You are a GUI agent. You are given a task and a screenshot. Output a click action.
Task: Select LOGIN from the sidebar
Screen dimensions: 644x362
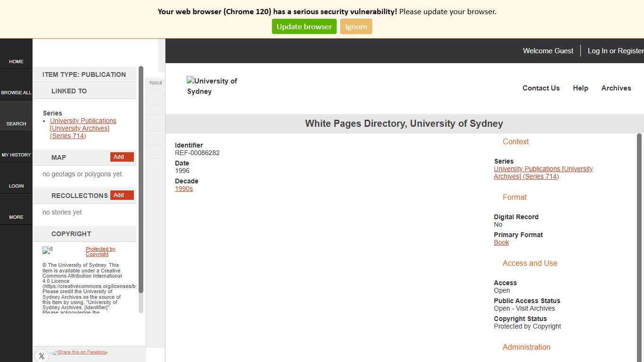[16, 186]
